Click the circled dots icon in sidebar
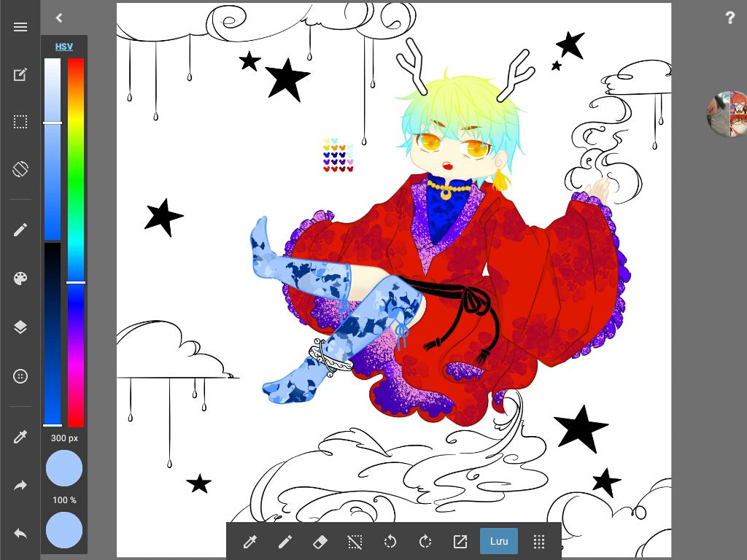747x560 pixels. coord(20,376)
